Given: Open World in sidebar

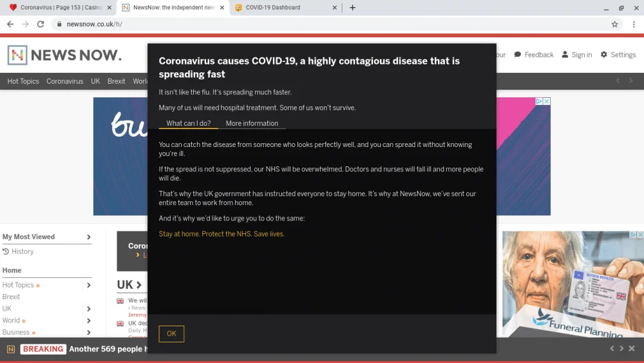Looking at the screenshot, I should tap(11, 320).
